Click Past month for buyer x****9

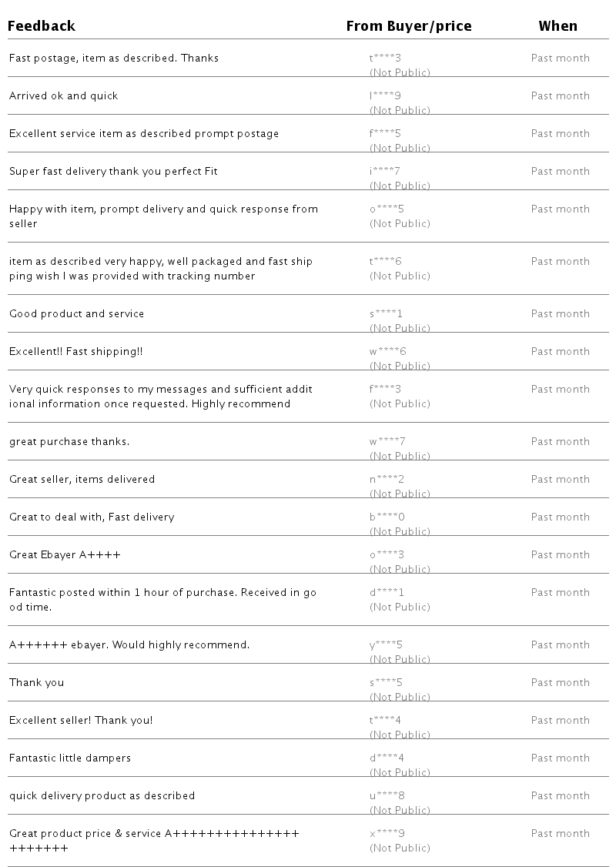[x=560, y=834]
